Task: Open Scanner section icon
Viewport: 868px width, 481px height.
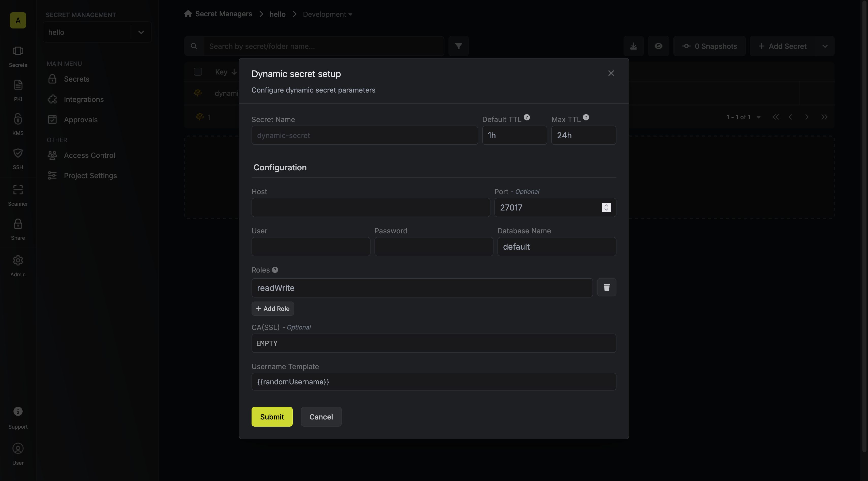Action: coord(18,196)
